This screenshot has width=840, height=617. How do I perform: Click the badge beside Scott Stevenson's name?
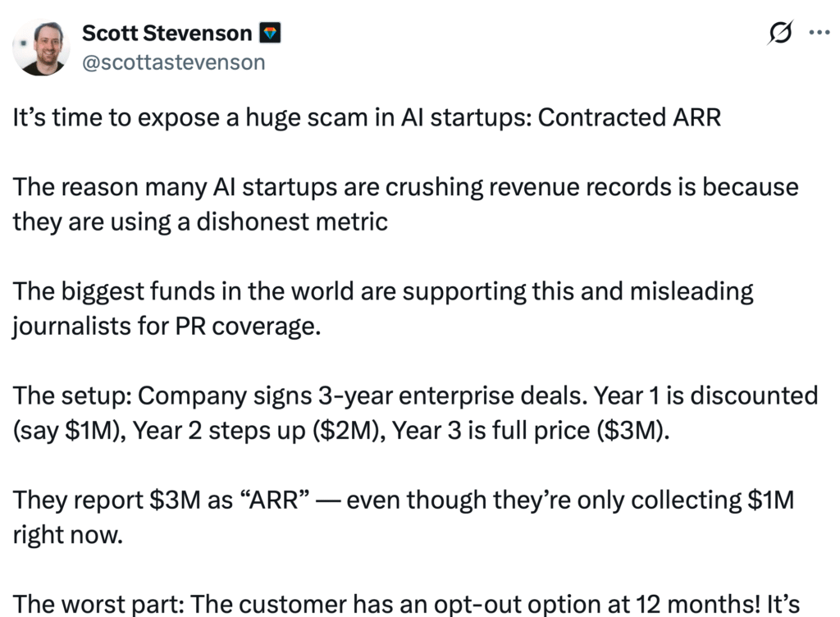tap(270, 34)
